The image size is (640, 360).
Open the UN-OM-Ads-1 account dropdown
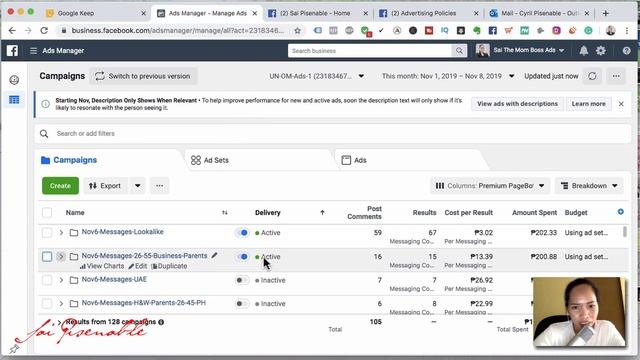pos(316,76)
